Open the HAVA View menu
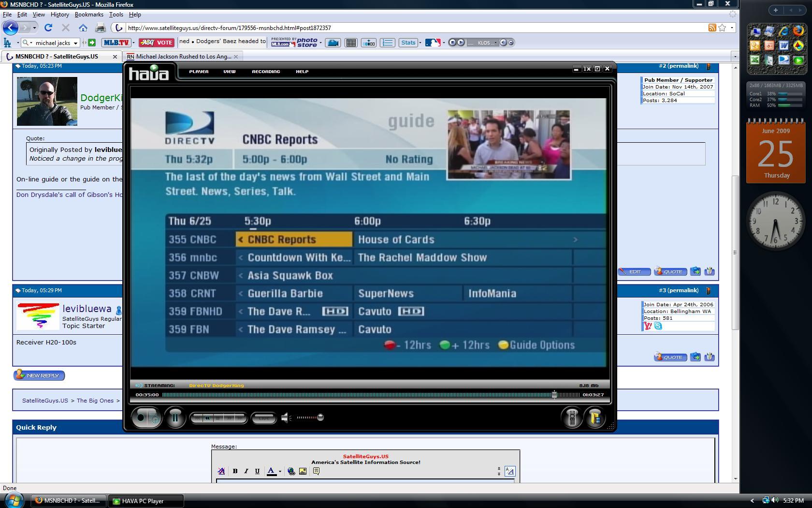This screenshot has height=508, width=812. click(229, 71)
